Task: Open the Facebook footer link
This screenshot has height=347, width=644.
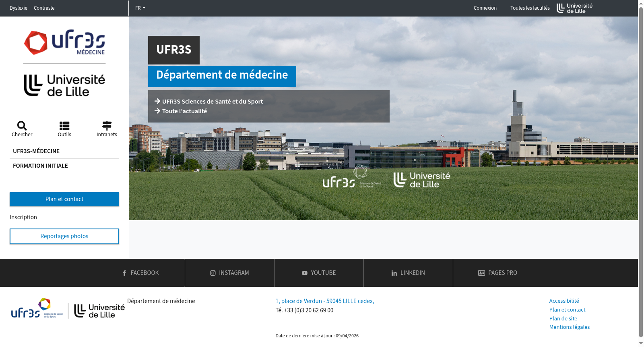Action: pyautogui.click(x=140, y=273)
